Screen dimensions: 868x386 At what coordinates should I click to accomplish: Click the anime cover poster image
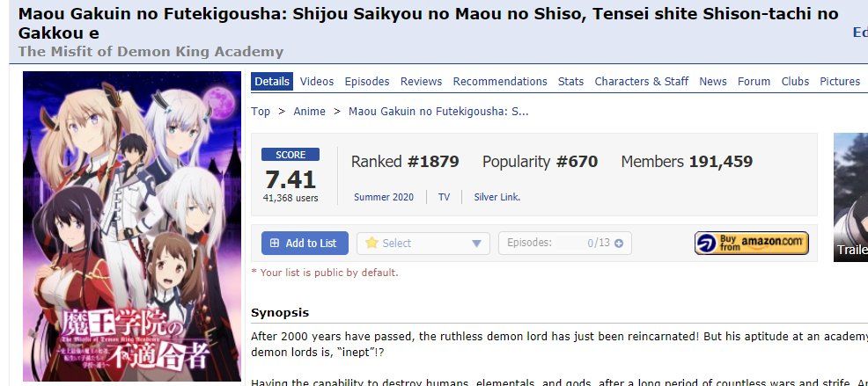pos(132,226)
